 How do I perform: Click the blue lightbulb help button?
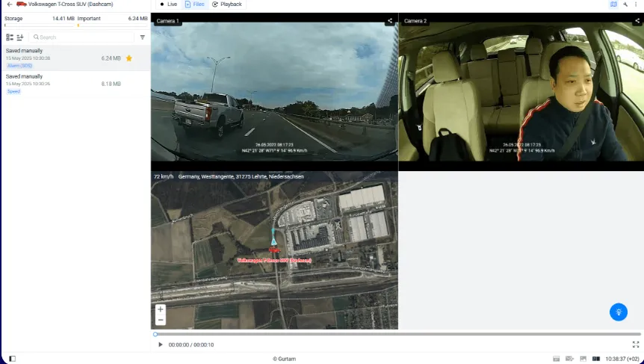618,312
